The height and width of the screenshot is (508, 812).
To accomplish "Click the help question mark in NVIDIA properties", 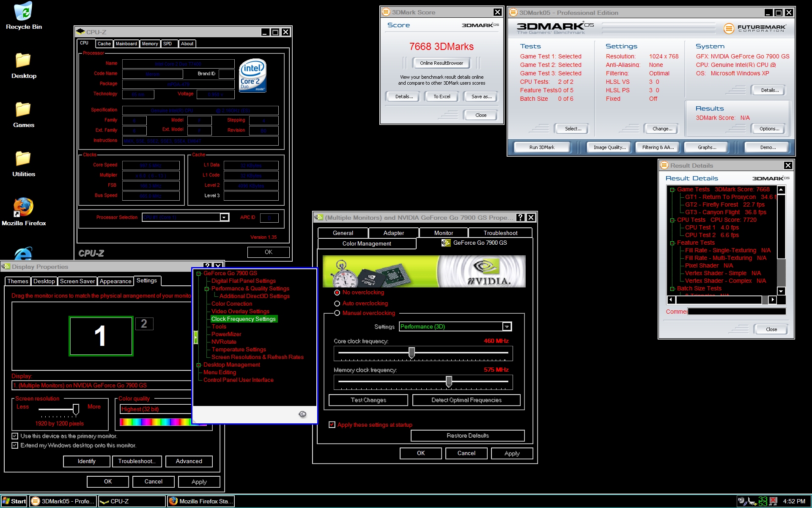I will (521, 218).
